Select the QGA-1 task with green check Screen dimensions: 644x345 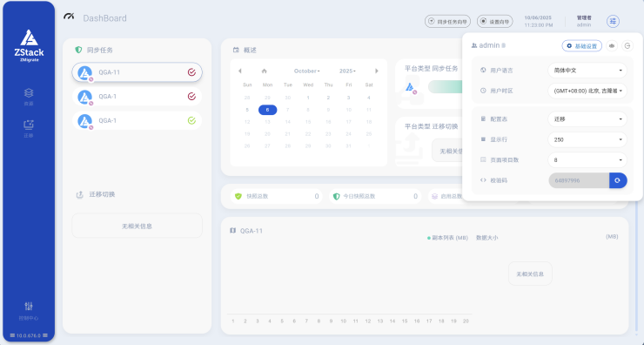(x=138, y=120)
